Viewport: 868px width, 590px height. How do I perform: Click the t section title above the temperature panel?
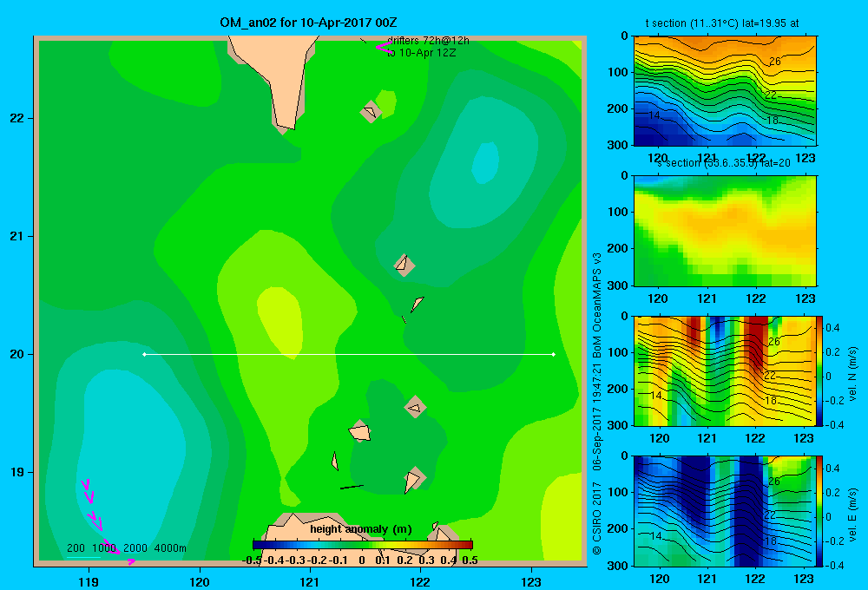click(x=722, y=23)
